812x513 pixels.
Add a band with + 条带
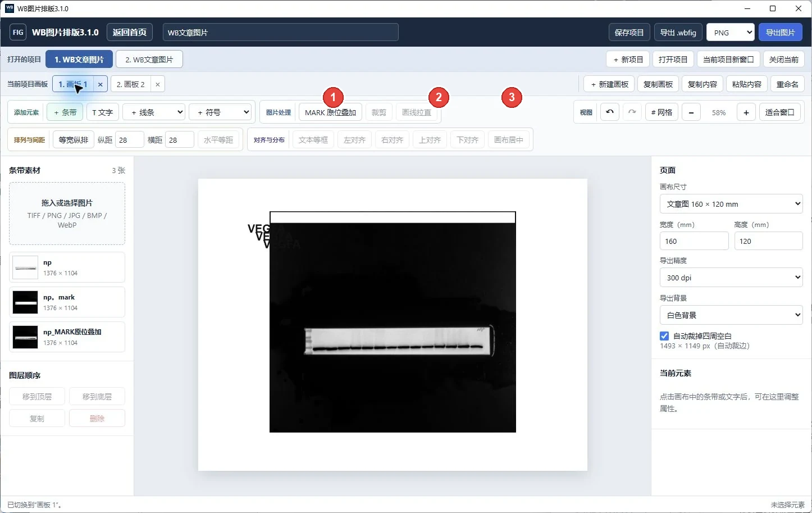[x=65, y=112]
